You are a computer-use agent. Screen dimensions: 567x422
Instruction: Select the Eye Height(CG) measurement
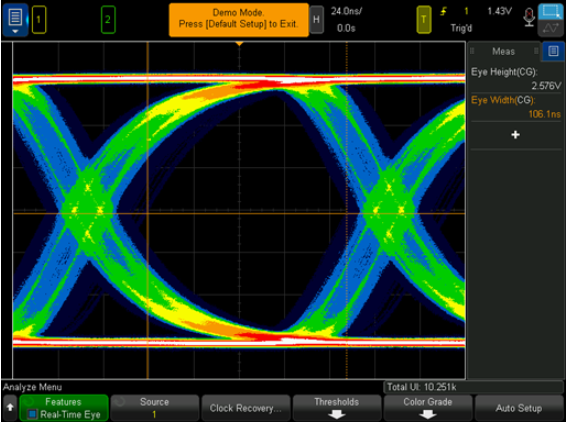tap(516, 79)
